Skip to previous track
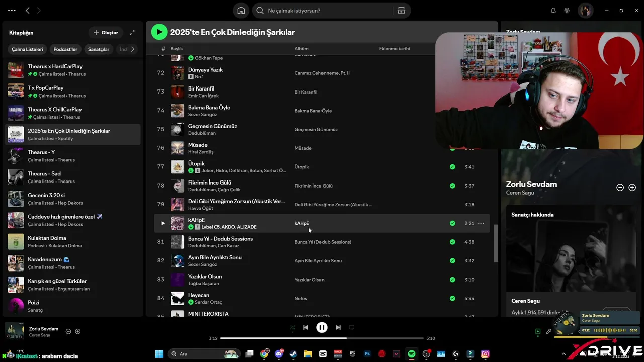The image size is (644, 362). pos(305,327)
